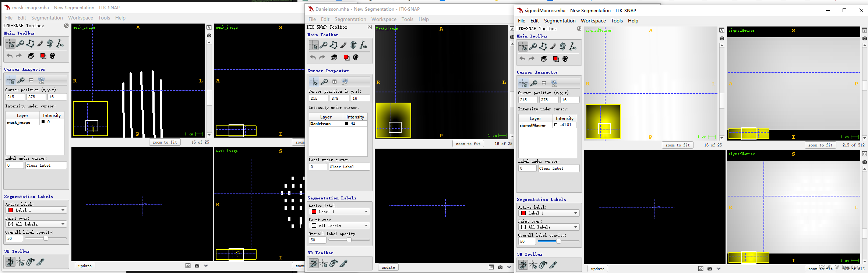Screen dimensions: 868x273
Task: Open Active label dropdown in mask_image window
Action: [36, 210]
